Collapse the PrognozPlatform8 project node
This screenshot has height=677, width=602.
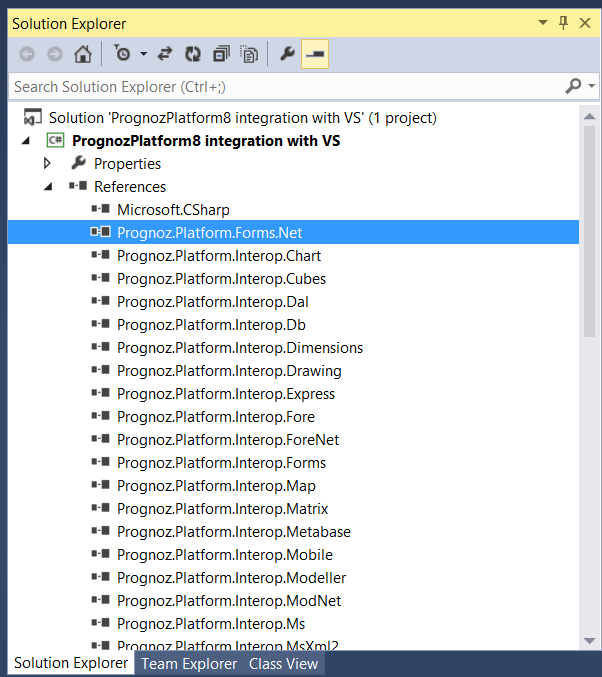tap(26, 140)
